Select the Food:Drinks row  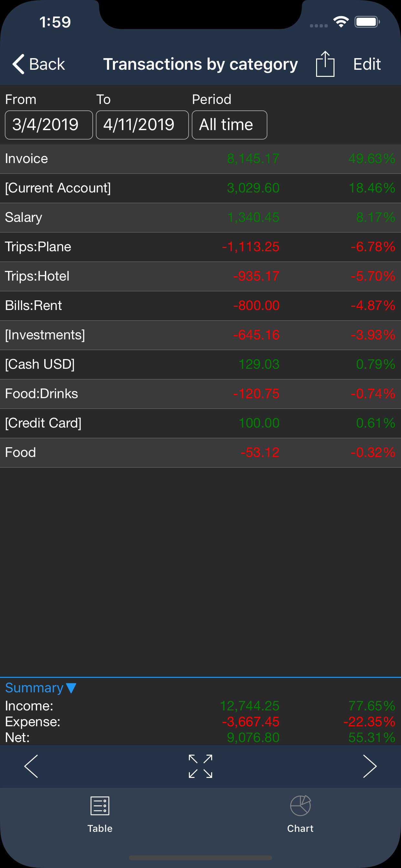point(200,394)
